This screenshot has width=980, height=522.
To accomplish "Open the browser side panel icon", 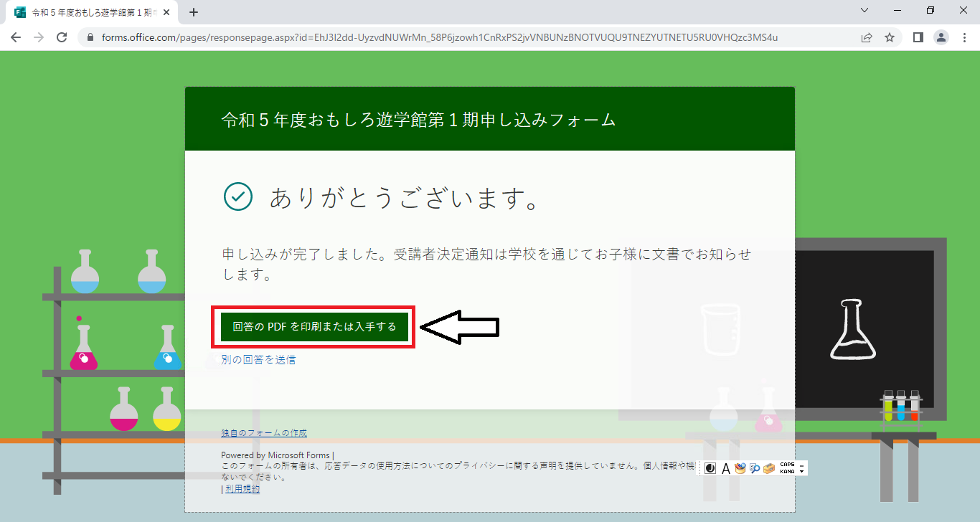I will (918, 37).
